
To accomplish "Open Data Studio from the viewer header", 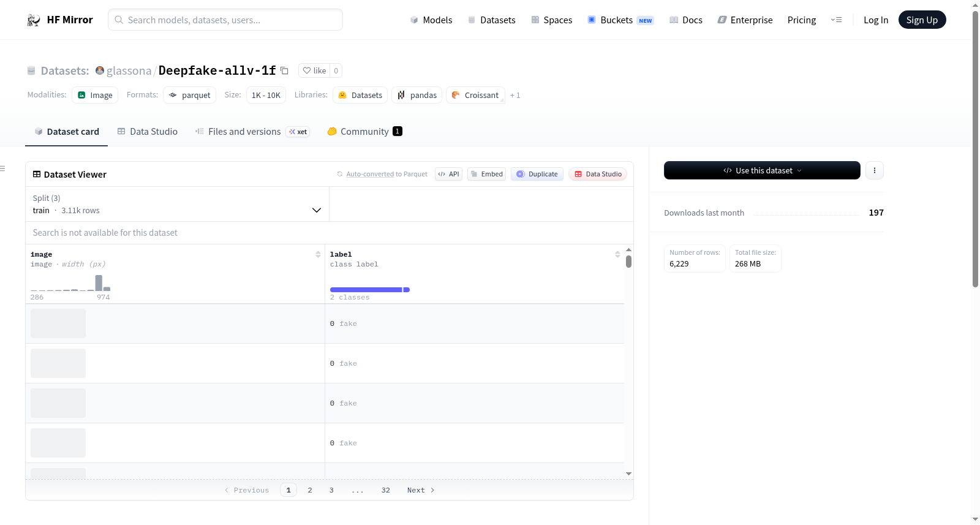I will point(598,174).
